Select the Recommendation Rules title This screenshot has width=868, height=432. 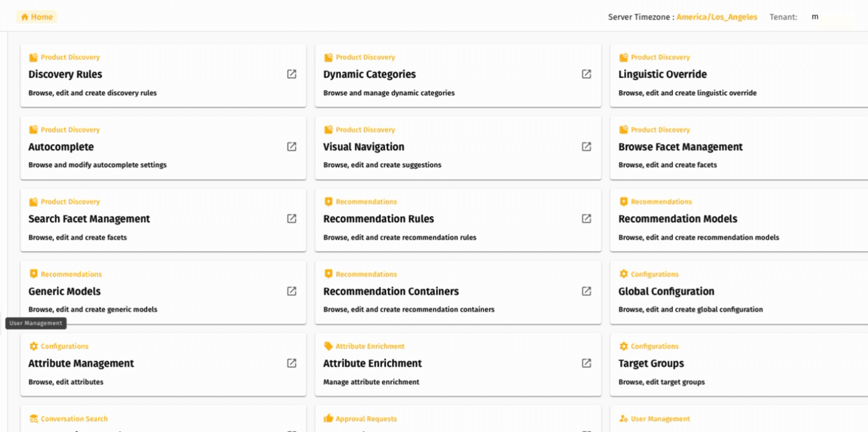[x=378, y=219]
